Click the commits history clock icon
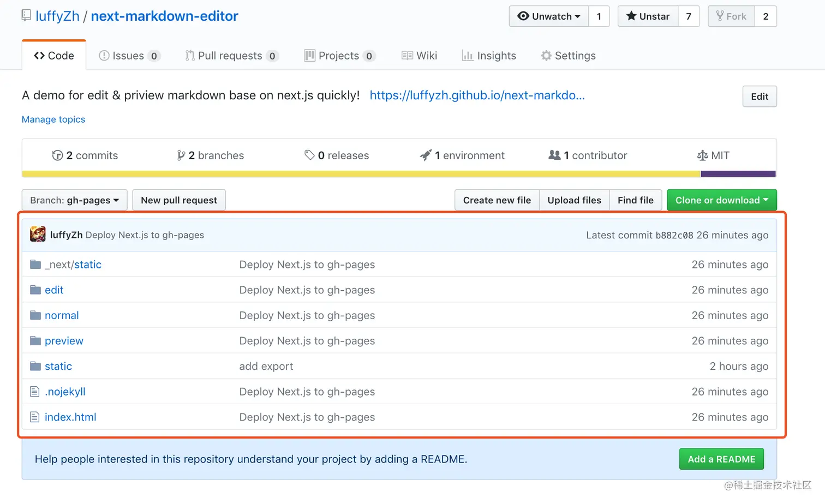 (x=57, y=155)
